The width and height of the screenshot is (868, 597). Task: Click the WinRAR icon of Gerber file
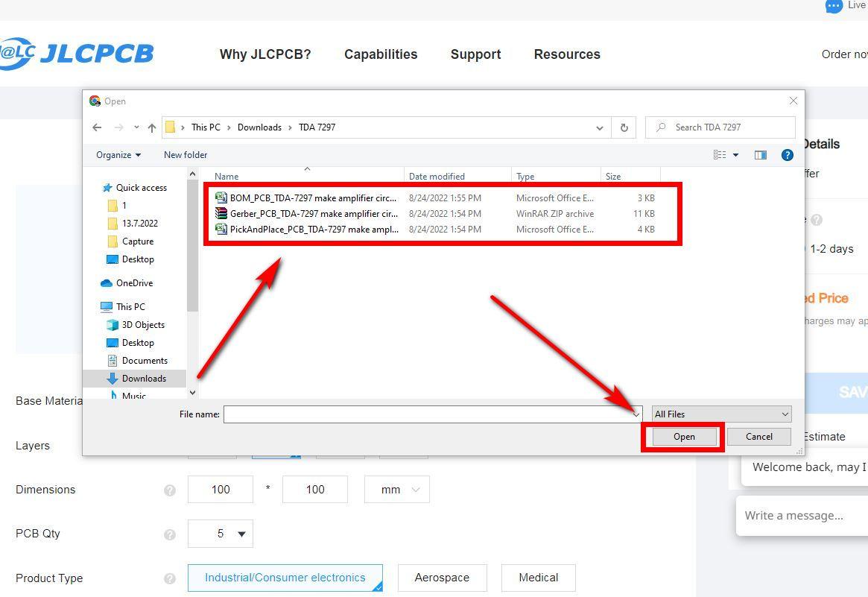coord(221,214)
